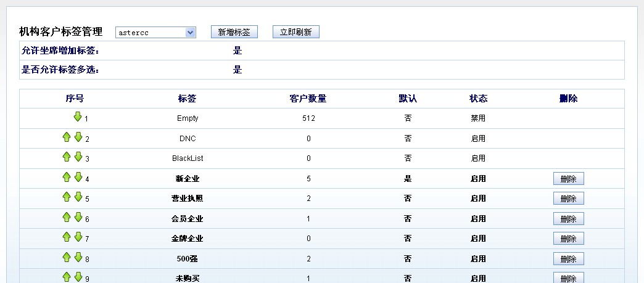The width and height of the screenshot is (644, 283).
Task: Move the 金牌企业 tag up
Action: coord(67,237)
